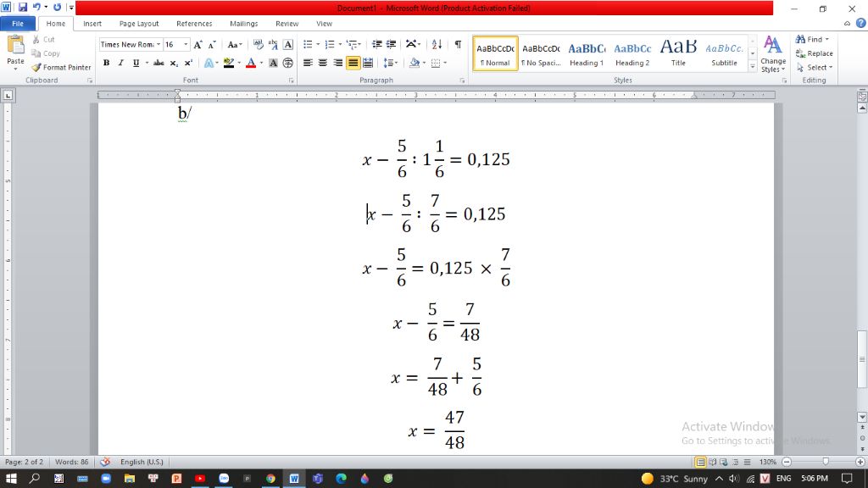Switch to the Review tab
868x488 pixels.
pyautogui.click(x=287, y=24)
